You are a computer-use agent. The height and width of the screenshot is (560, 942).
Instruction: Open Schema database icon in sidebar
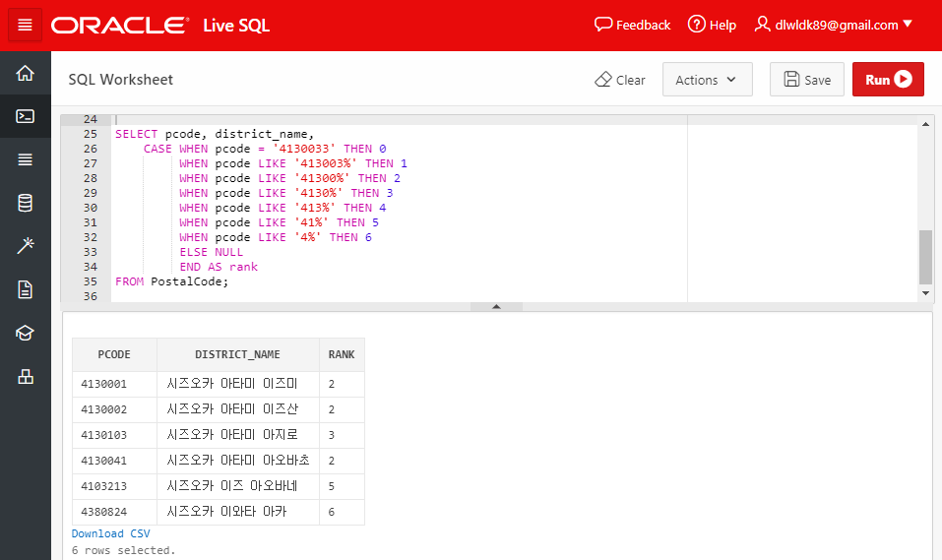(26, 203)
